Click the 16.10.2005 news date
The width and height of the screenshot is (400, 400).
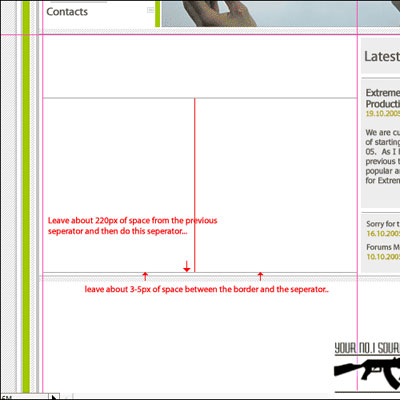click(383, 234)
